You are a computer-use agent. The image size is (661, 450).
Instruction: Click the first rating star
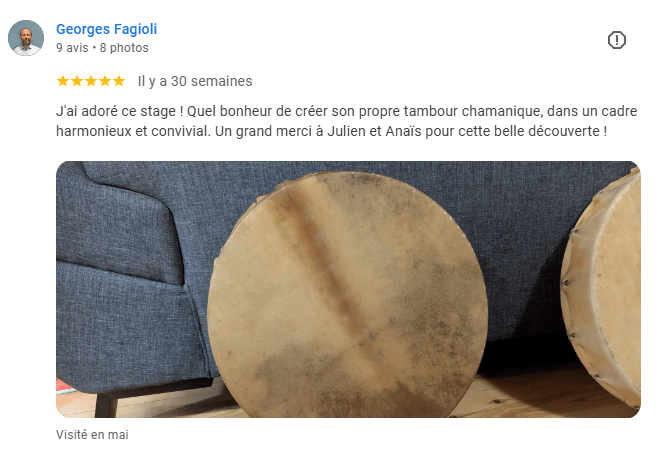tap(63, 81)
